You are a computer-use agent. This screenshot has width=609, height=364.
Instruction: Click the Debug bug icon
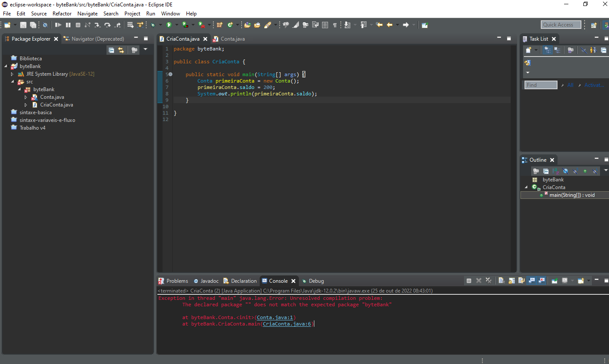click(x=153, y=25)
